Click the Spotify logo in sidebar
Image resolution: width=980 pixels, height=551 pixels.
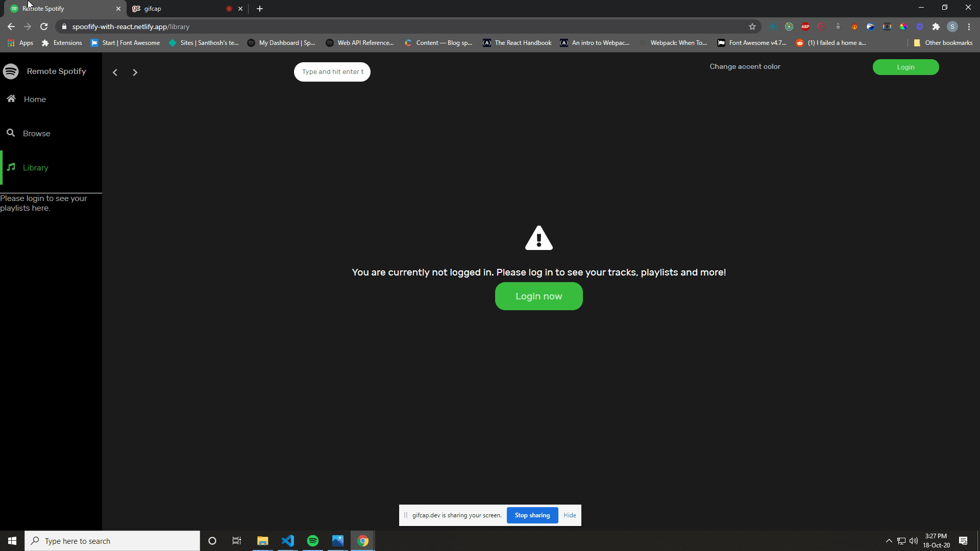(11, 71)
